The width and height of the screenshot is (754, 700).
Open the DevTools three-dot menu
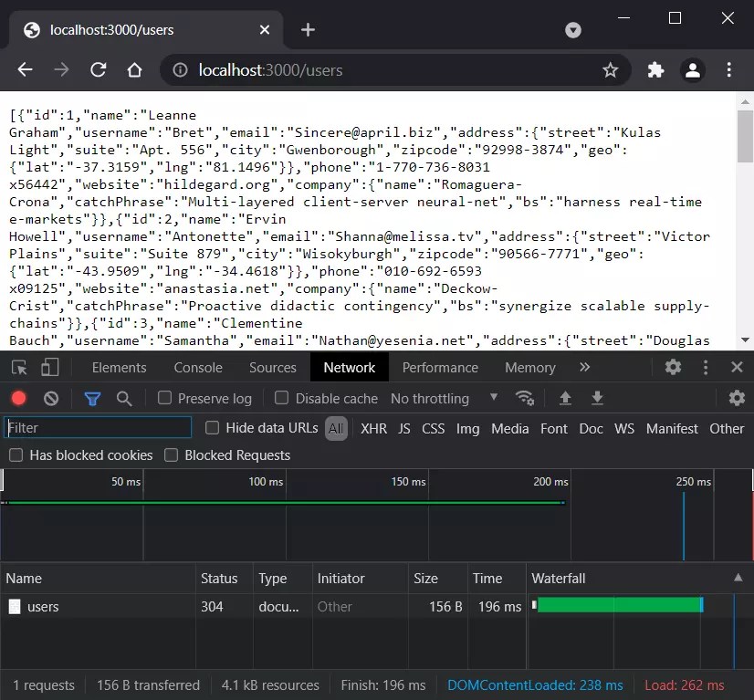coord(706,367)
